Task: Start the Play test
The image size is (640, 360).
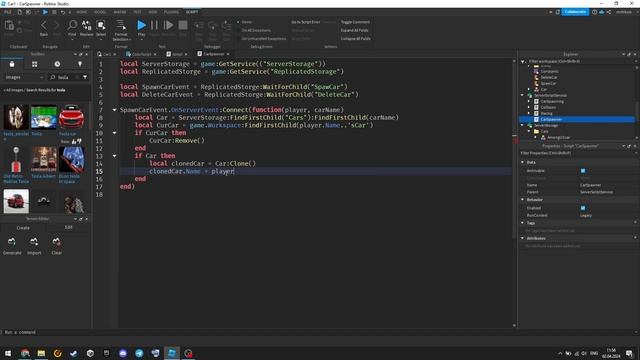Action: [141, 28]
